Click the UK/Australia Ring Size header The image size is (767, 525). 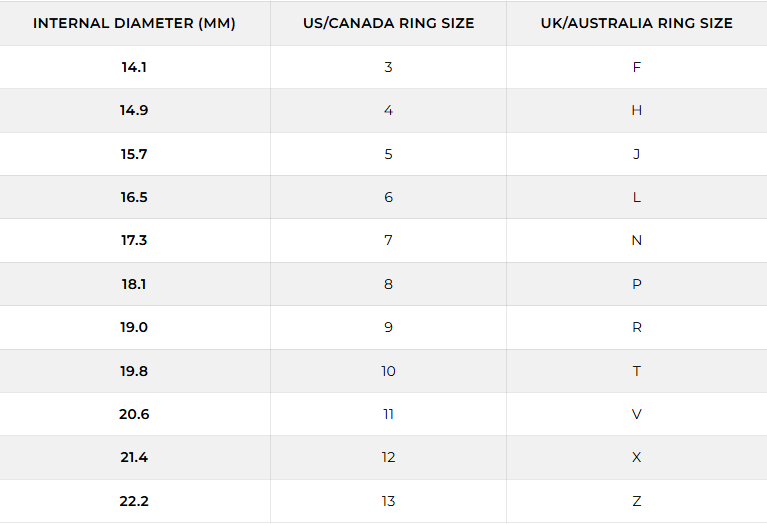pyautogui.click(x=636, y=23)
